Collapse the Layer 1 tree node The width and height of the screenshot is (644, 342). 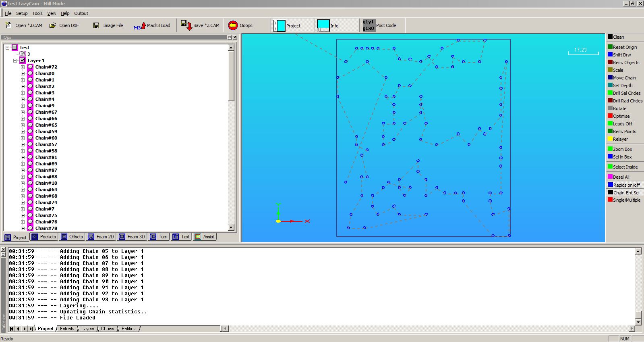pyautogui.click(x=15, y=60)
